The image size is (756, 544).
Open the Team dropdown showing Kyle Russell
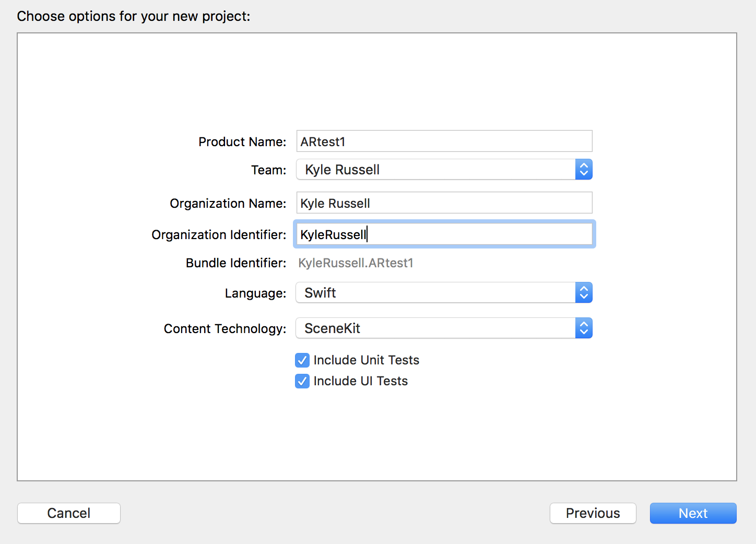[435, 170]
